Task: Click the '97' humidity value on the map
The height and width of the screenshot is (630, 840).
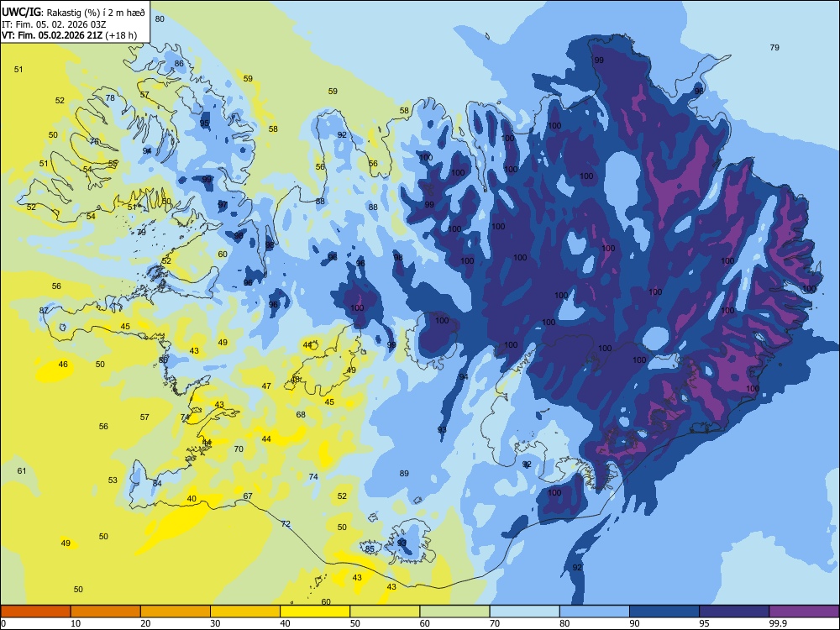Action: pyautogui.click(x=223, y=205)
